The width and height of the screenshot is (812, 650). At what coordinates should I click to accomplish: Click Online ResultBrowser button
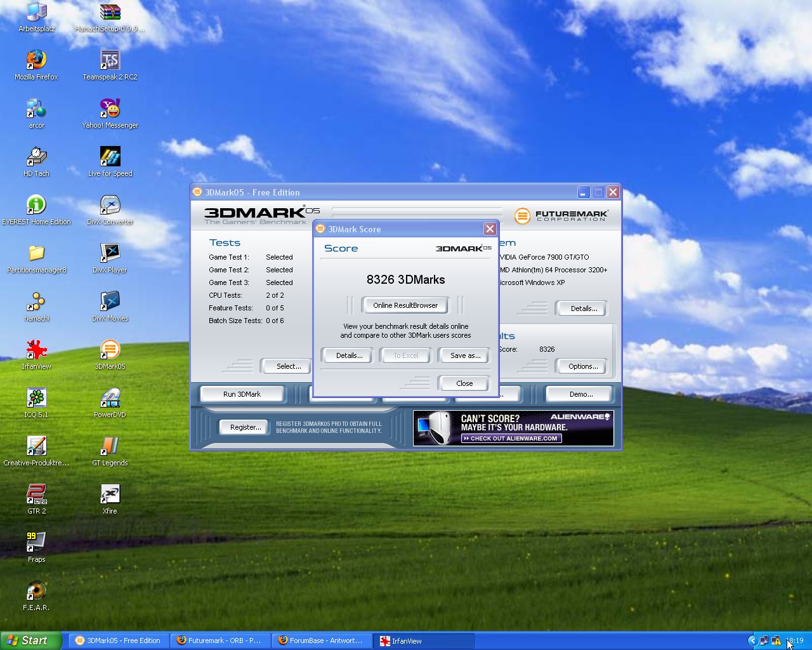[405, 305]
